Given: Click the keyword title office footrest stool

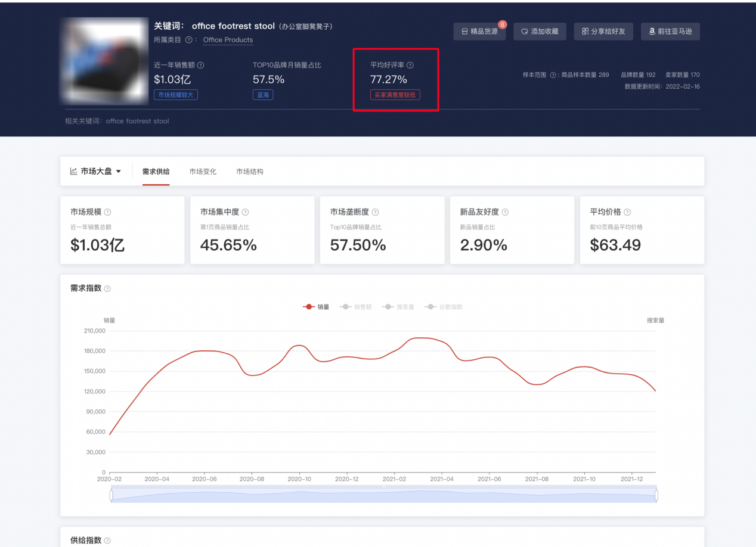Looking at the screenshot, I should tap(233, 26).
